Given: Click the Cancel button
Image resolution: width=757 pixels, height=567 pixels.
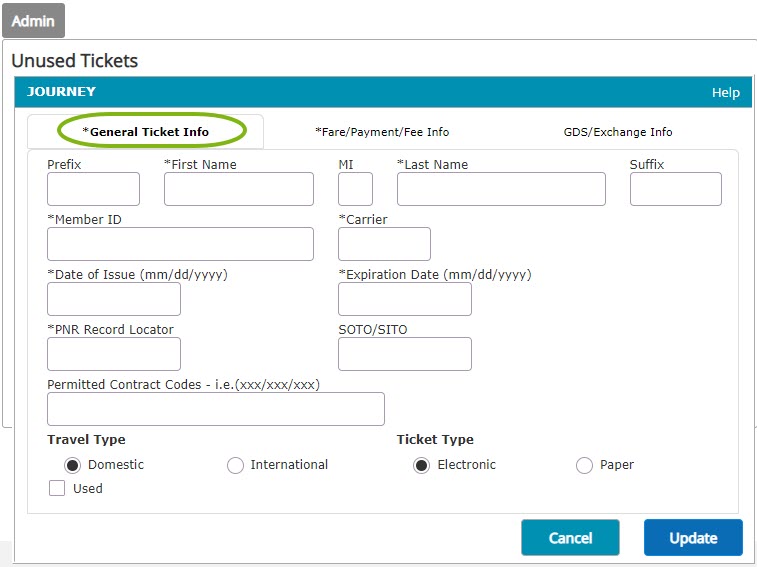Looking at the screenshot, I should click(570, 538).
